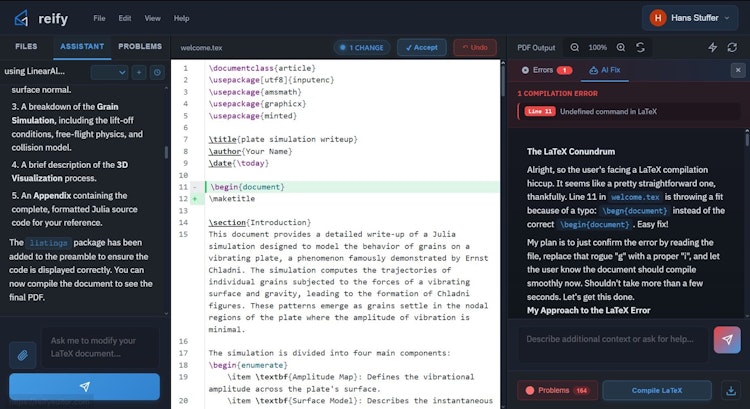The image size is (750, 409).
Task: Click the PDF Output label
Action: tap(536, 48)
